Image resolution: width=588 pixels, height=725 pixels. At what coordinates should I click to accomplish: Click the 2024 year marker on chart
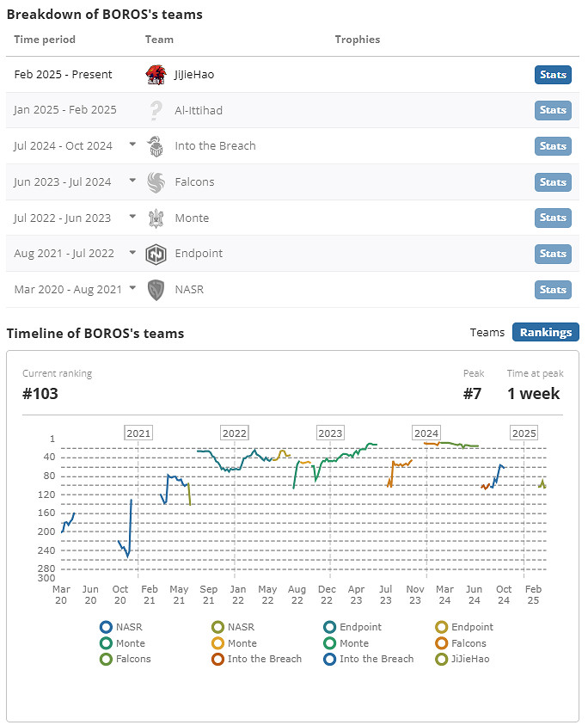coord(426,433)
